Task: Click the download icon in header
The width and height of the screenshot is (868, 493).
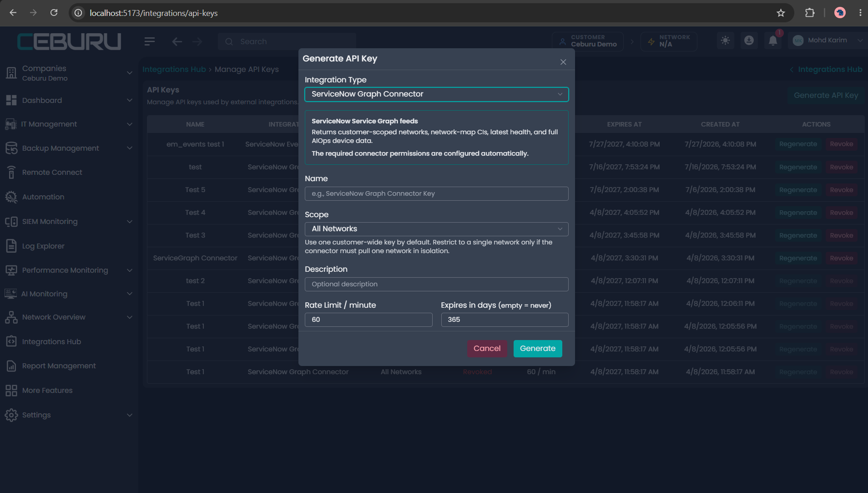Action: pyautogui.click(x=749, y=41)
